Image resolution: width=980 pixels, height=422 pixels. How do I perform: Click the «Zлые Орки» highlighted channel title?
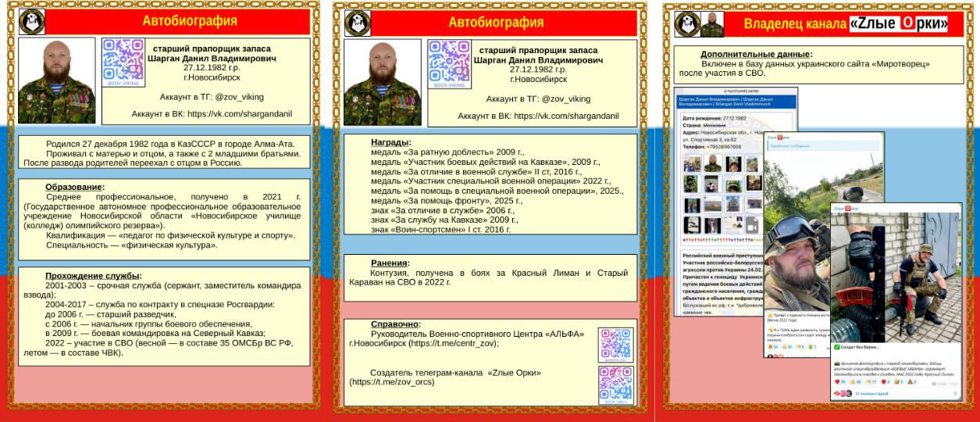coord(898,24)
